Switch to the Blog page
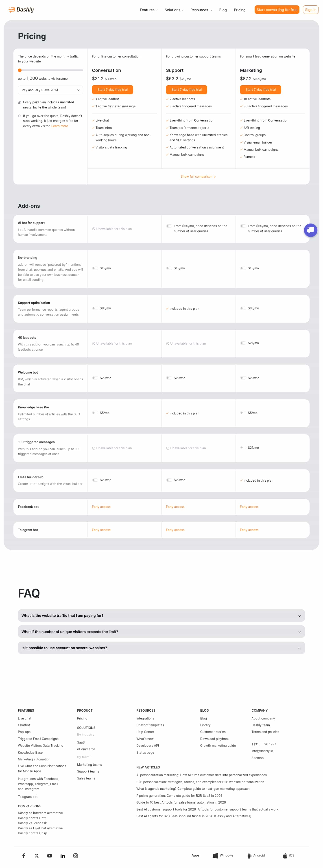The image size is (323, 868). 223,10
